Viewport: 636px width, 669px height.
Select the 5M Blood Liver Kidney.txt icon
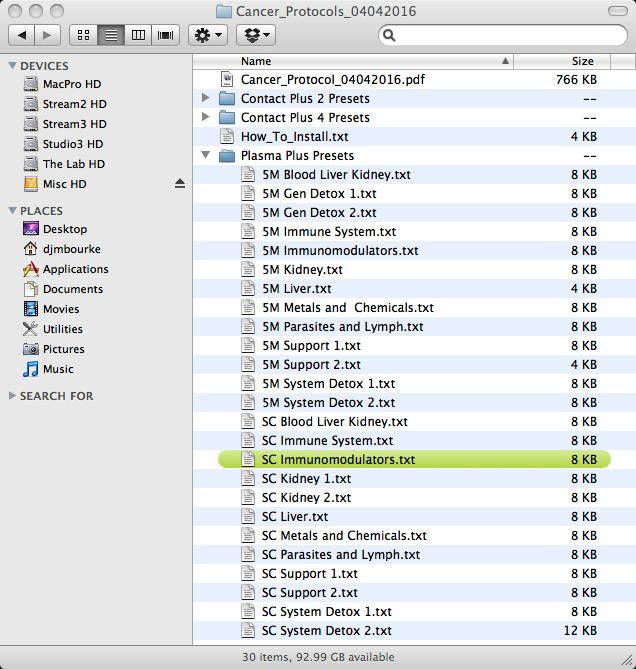coord(248,175)
